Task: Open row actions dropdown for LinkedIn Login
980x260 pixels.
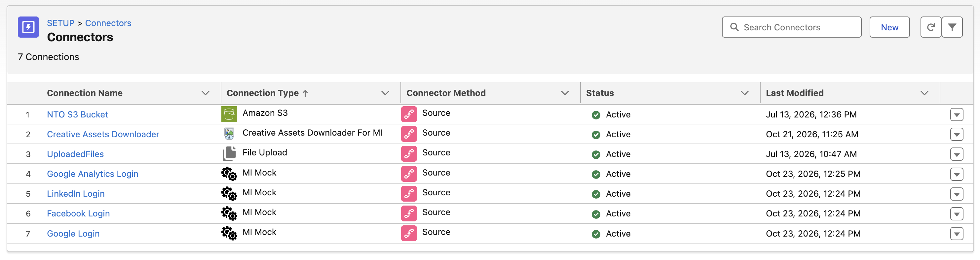Action: click(x=957, y=194)
